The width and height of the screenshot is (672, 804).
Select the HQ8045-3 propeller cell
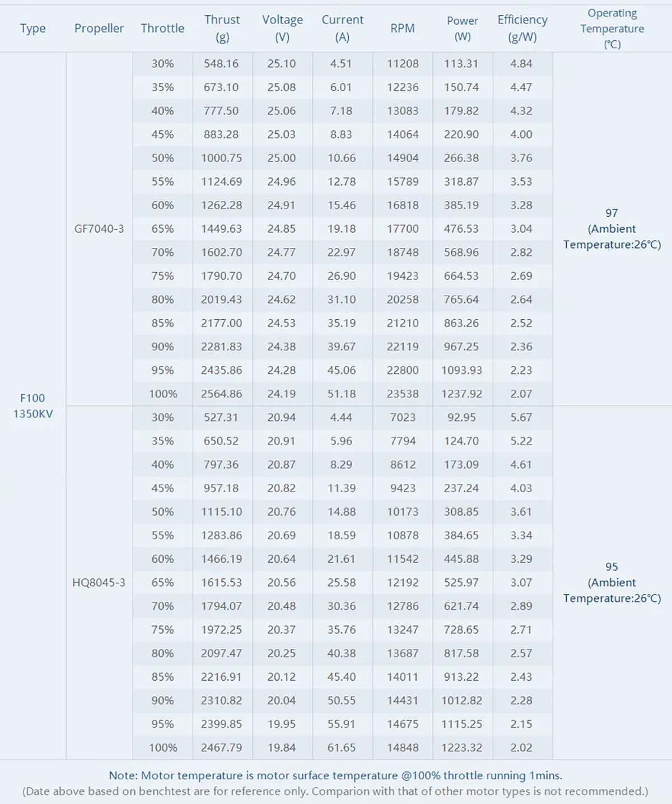coord(99,582)
